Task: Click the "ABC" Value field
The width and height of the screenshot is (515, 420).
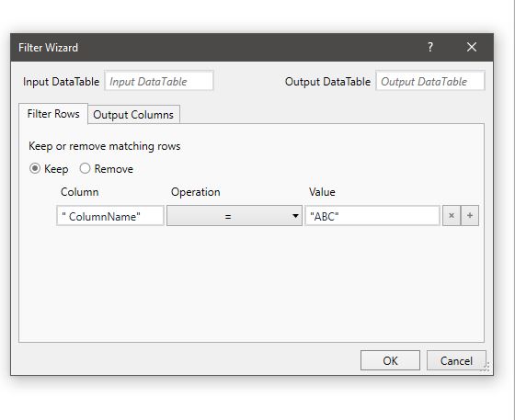Action: pyautogui.click(x=372, y=216)
